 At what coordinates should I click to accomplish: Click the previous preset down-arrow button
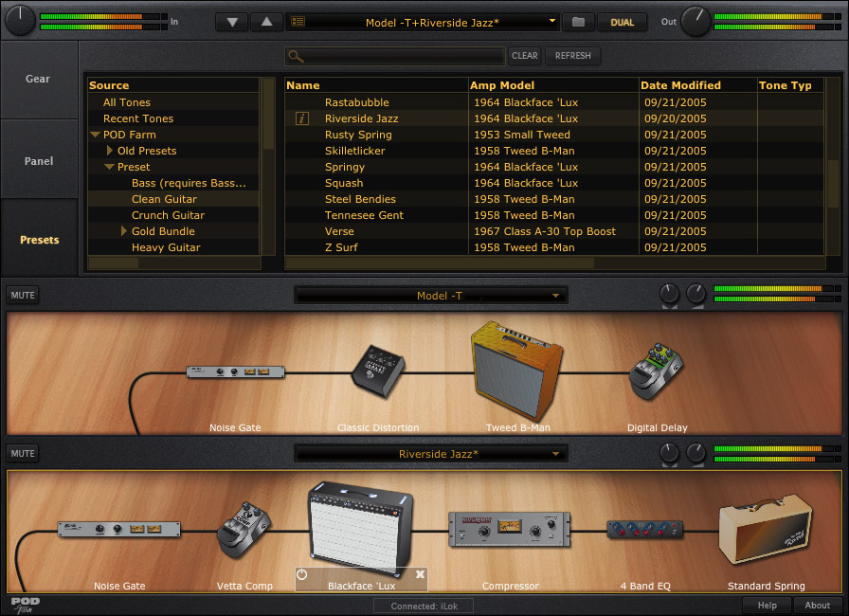(x=232, y=22)
